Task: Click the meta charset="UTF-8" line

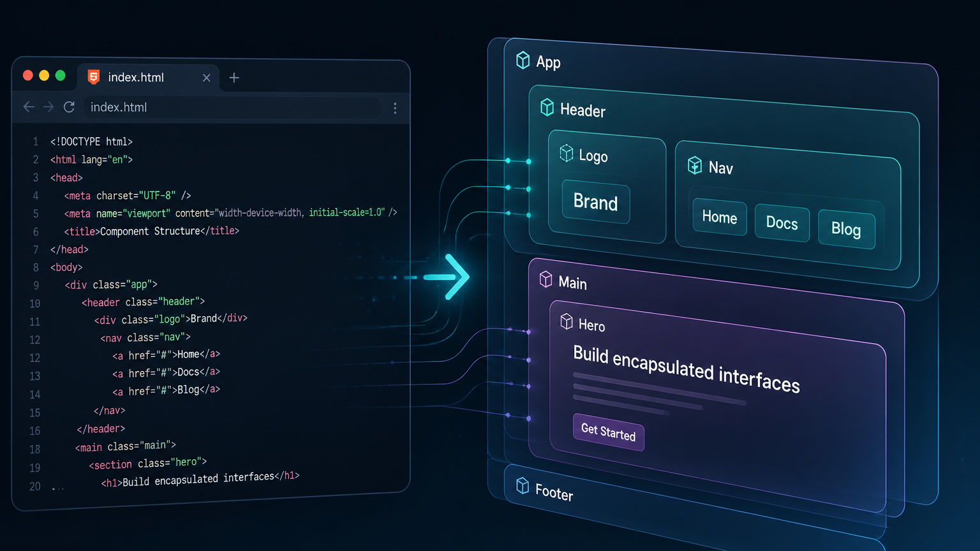Action: coord(128,195)
